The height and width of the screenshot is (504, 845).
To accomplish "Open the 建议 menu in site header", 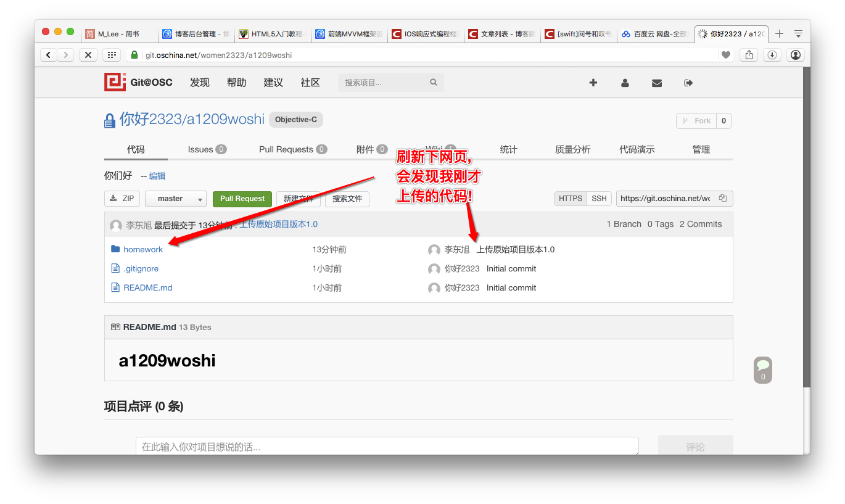I will tap(273, 83).
